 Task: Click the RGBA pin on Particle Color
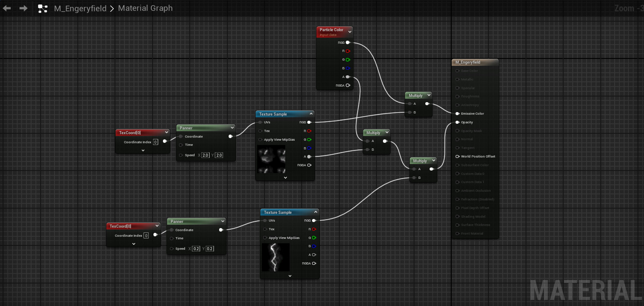tap(348, 85)
